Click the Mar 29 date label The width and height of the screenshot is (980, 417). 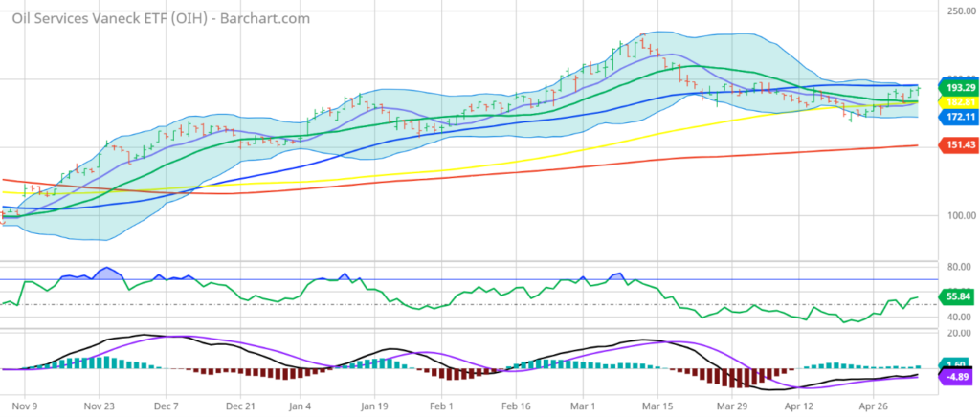[732, 406]
